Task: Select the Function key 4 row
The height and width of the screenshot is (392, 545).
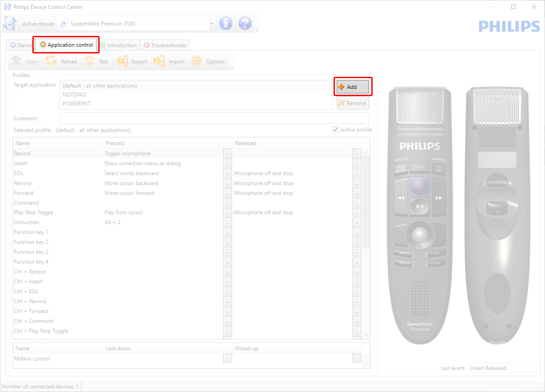Action: click(188, 262)
